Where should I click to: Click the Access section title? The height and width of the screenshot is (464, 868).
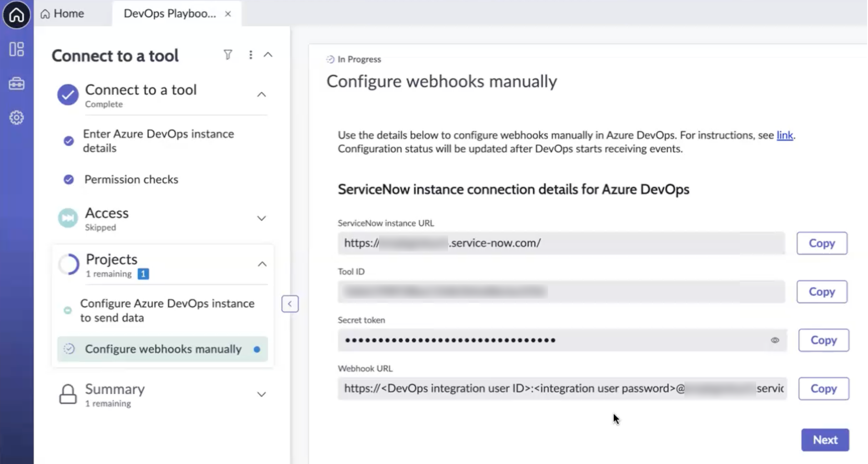click(x=107, y=213)
